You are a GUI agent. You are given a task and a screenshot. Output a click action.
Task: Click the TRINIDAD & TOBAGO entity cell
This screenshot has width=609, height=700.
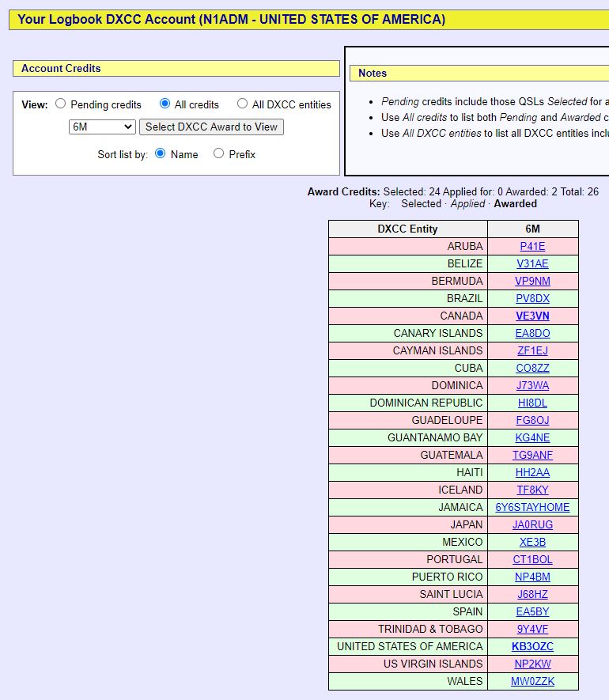(x=407, y=630)
